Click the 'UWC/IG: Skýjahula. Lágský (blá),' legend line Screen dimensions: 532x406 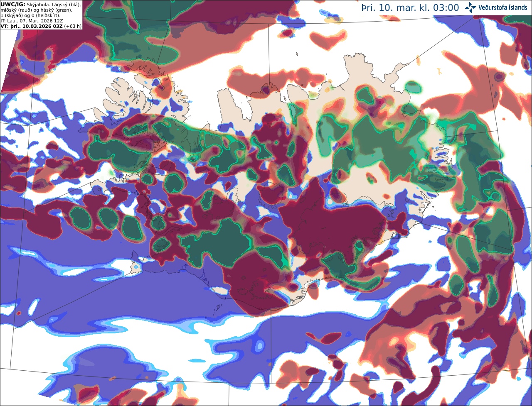tap(41, 5)
